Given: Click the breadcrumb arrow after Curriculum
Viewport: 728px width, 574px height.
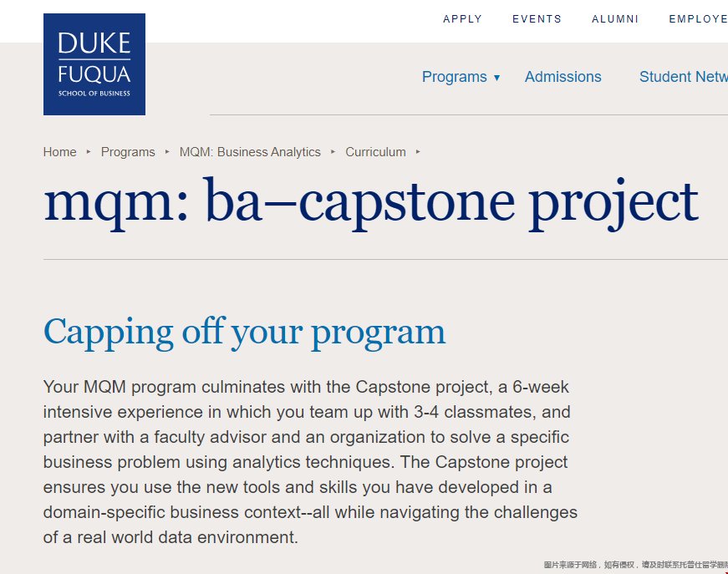Looking at the screenshot, I should coord(418,152).
